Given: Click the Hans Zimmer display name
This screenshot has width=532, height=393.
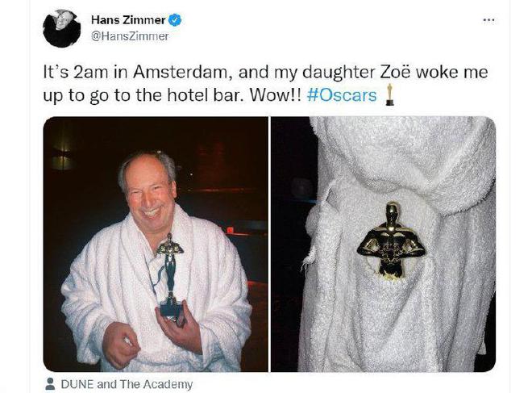Looking at the screenshot, I should 128,20.
